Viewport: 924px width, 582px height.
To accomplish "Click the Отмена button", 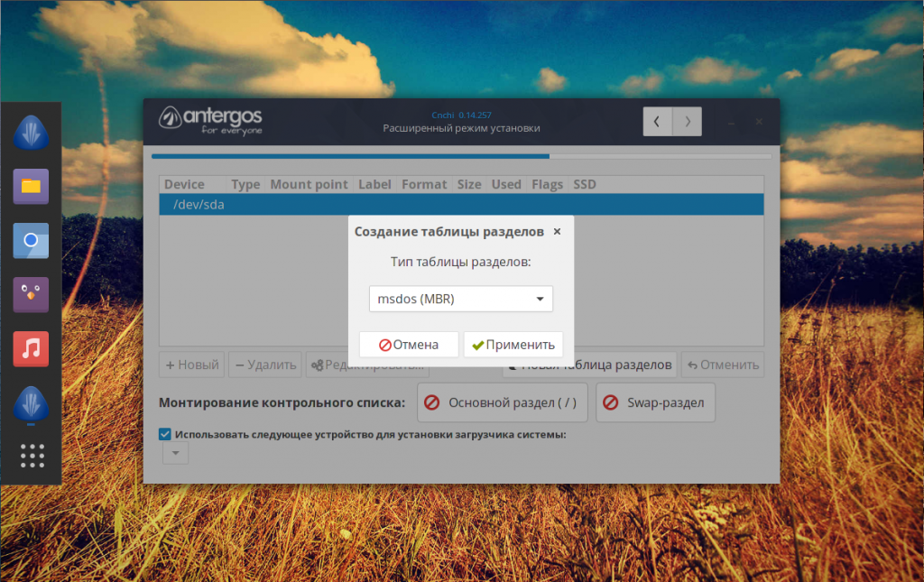I will 409,345.
